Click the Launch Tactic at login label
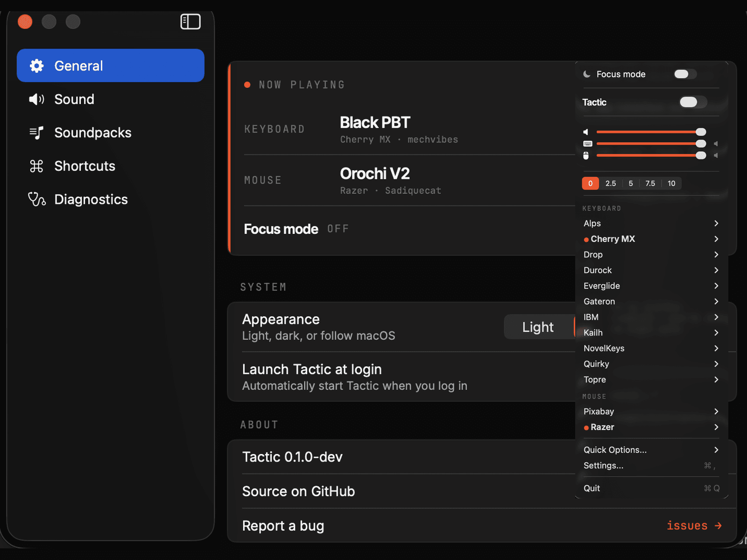Image resolution: width=747 pixels, height=560 pixels. click(x=312, y=370)
